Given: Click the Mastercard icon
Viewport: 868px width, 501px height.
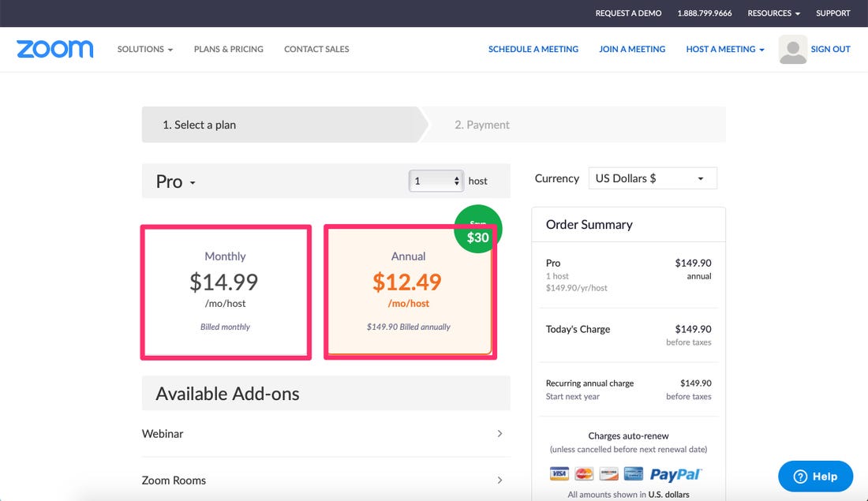Looking at the screenshot, I should pyautogui.click(x=584, y=473).
